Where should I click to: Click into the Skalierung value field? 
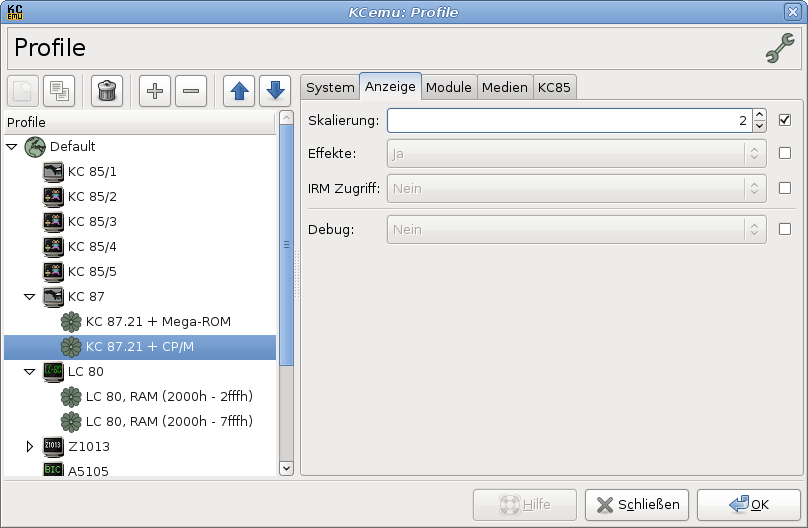click(569, 121)
